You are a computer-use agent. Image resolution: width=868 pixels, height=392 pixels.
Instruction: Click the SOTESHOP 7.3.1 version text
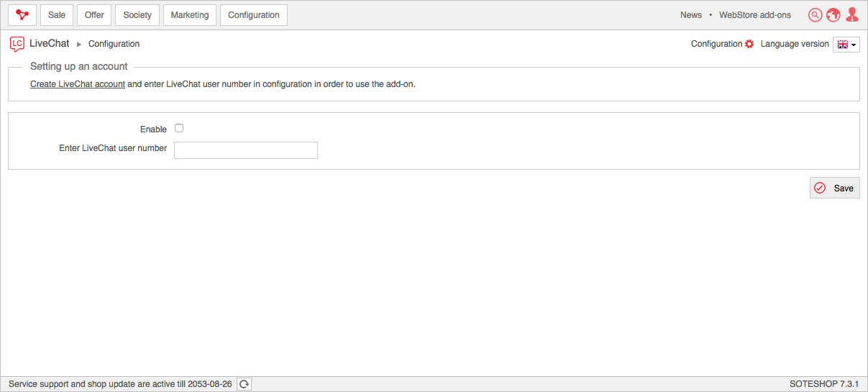[x=824, y=384]
